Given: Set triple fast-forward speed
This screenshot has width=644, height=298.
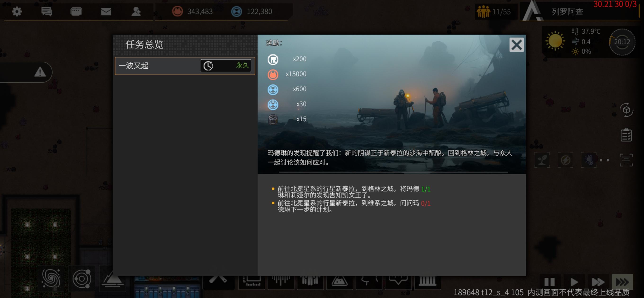Looking at the screenshot, I should tap(622, 282).
